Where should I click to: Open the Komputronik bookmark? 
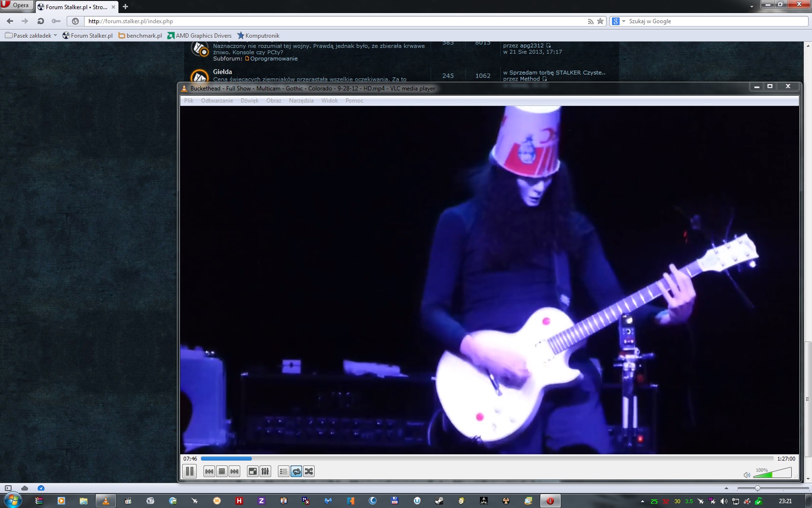(258, 35)
